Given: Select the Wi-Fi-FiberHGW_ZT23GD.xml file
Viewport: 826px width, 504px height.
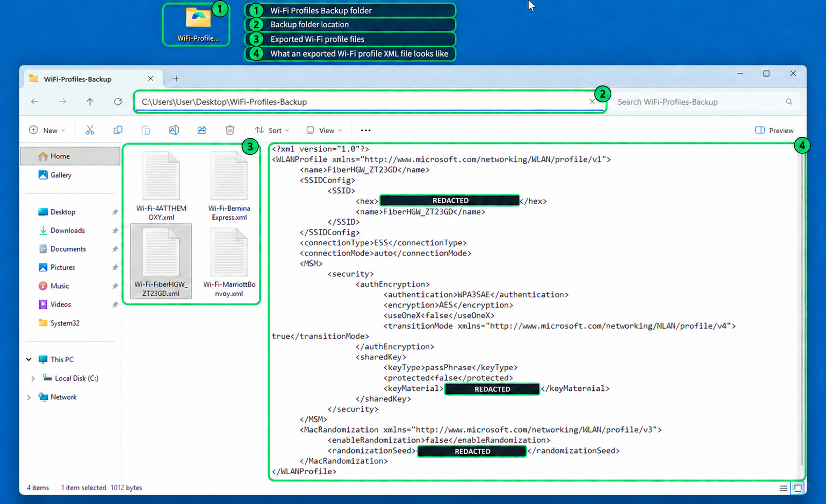Looking at the screenshot, I should pyautogui.click(x=161, y=261).
